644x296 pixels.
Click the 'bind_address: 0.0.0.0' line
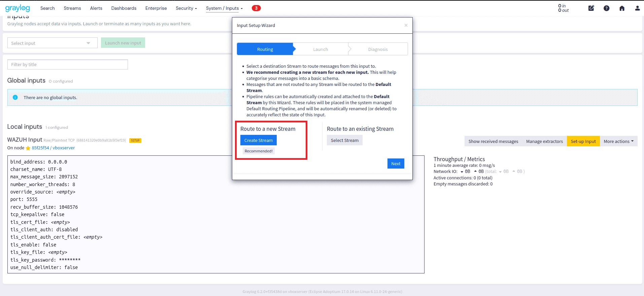point(39,162)
